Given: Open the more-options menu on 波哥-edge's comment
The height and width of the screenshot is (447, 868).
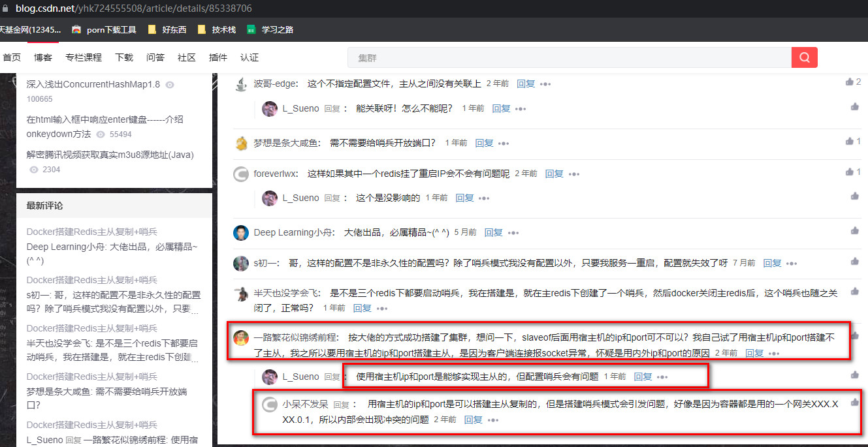Looking at the screenshot, I should tap(547, 84).
